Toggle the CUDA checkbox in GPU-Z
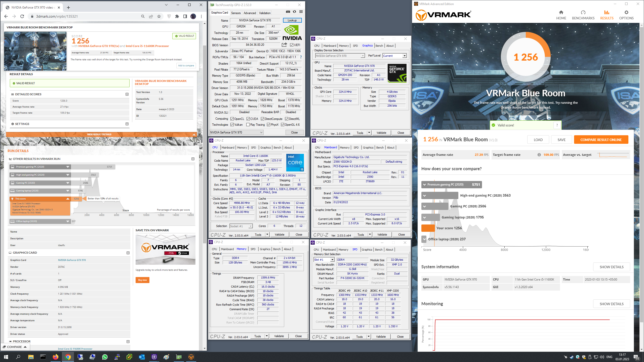 point(248,119)
